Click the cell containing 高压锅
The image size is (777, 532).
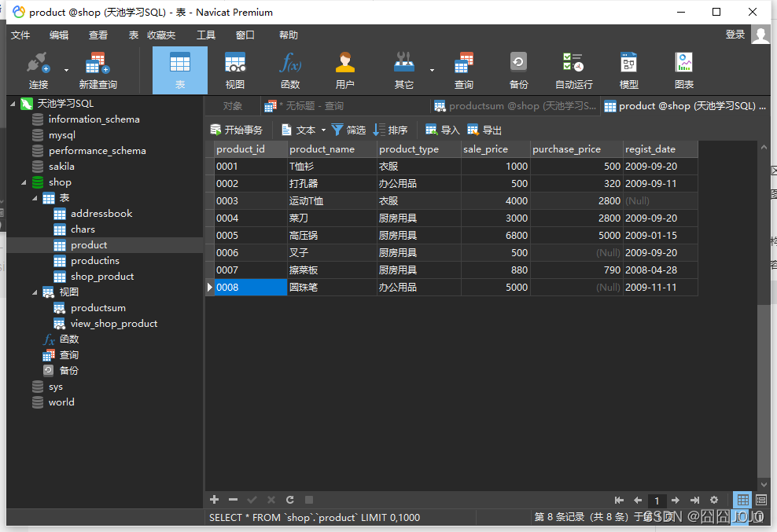pos(332,235)
